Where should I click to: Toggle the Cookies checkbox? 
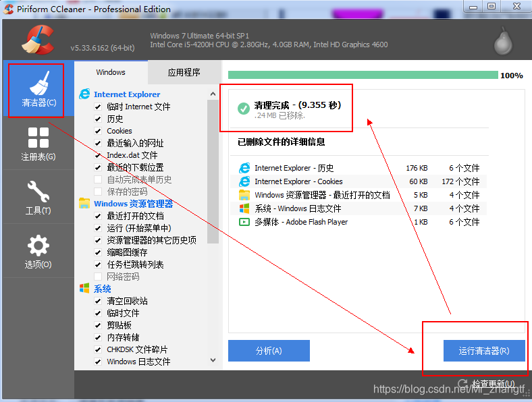98,131
